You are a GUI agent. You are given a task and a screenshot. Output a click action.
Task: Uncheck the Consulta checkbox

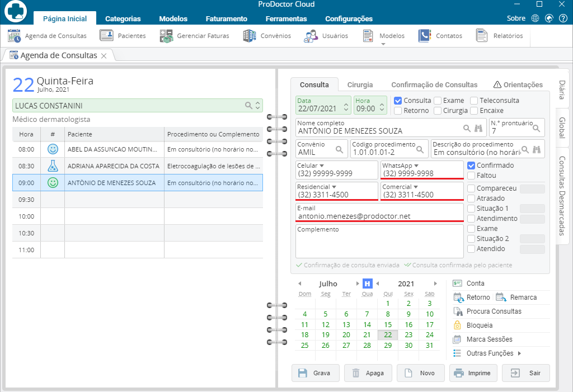point(398,101)
